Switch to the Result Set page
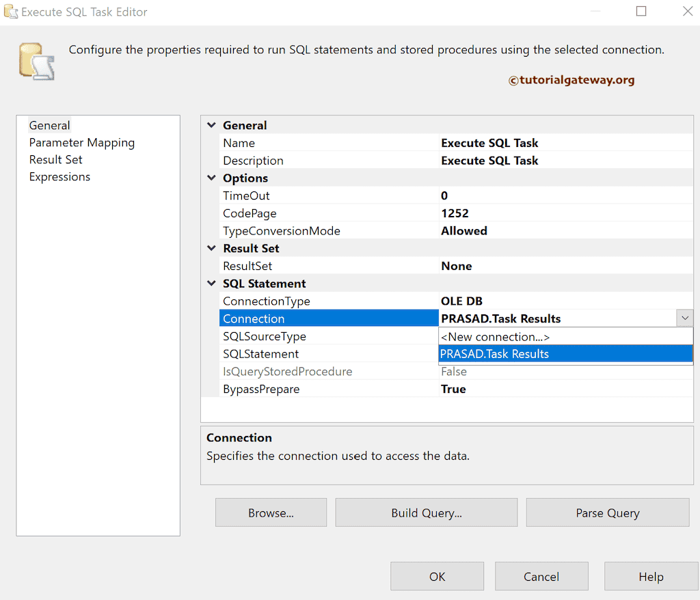The width and height of the screenshot is (700, 600). coord(55,160)
